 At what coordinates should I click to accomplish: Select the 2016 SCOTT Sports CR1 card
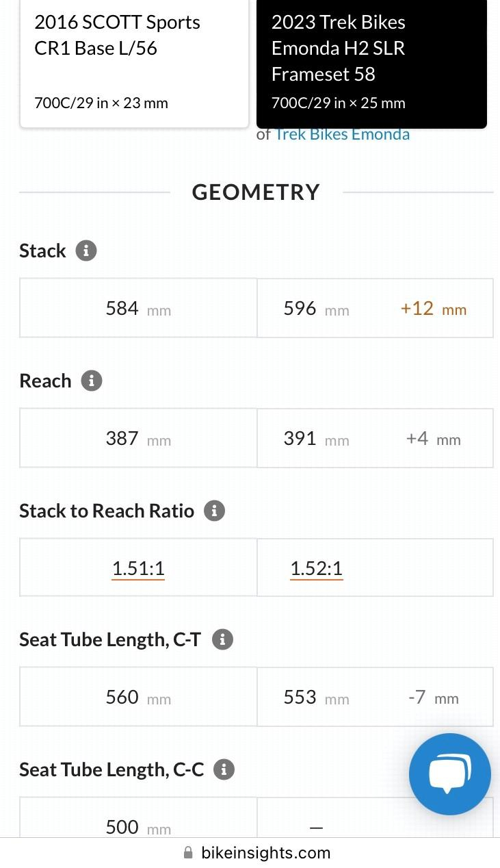[134, 62]
